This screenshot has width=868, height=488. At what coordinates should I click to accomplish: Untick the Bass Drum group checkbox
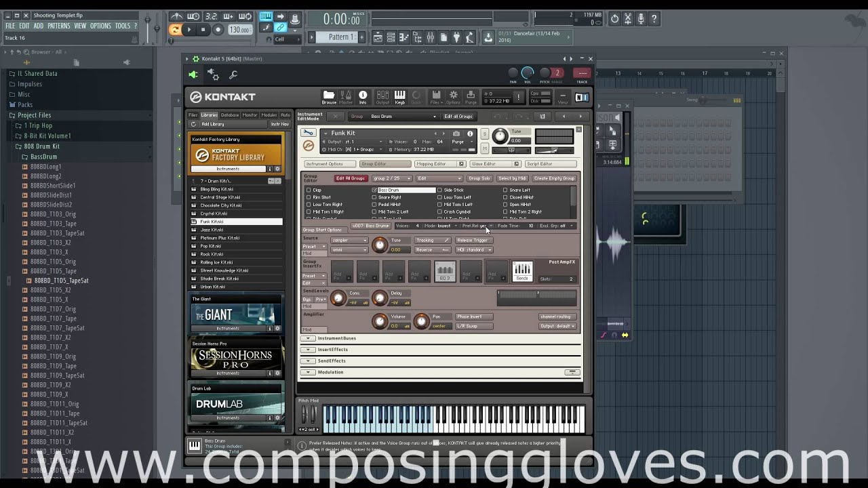374,190
